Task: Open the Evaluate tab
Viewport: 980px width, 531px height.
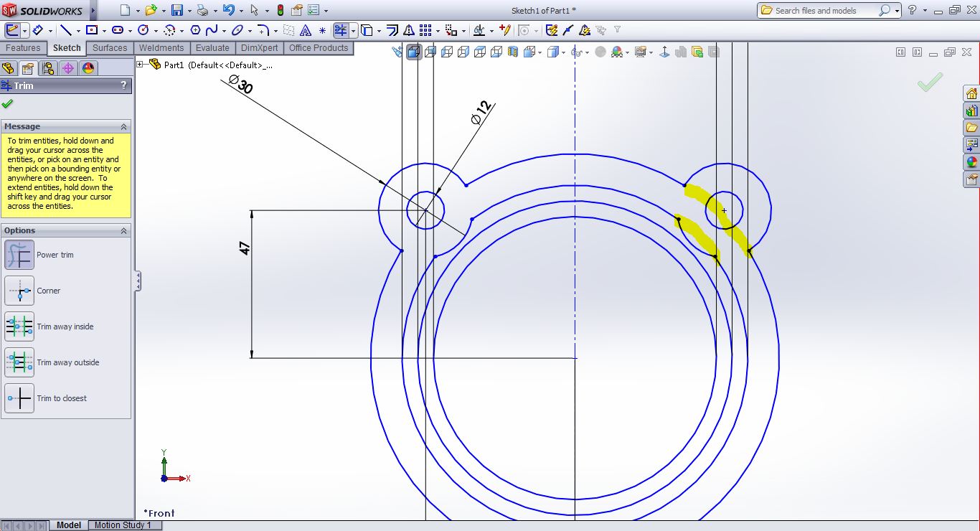Action: (212, 48)
